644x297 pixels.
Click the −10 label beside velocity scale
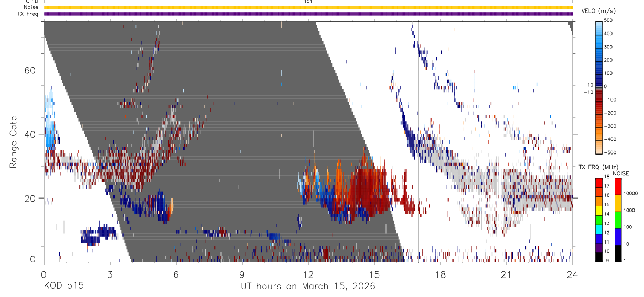(588, 92)
